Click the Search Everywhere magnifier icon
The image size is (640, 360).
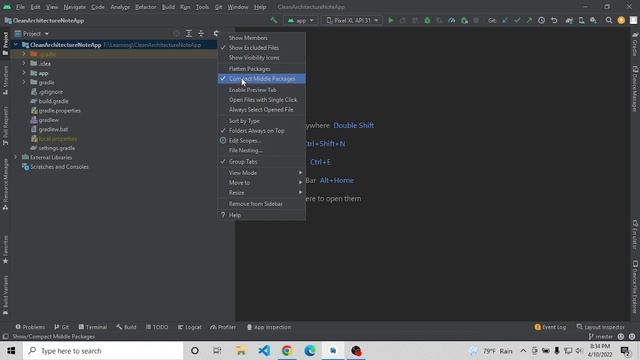(609, 20)
